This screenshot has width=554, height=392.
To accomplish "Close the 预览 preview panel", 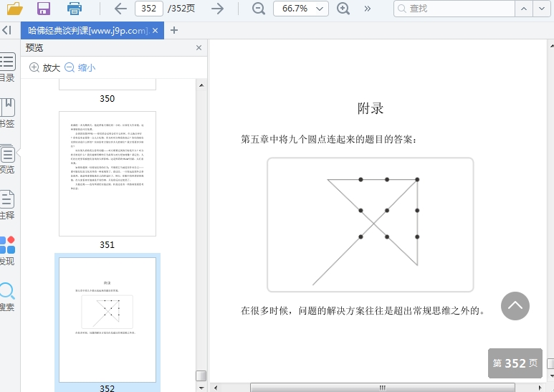I will click(199, 48).
